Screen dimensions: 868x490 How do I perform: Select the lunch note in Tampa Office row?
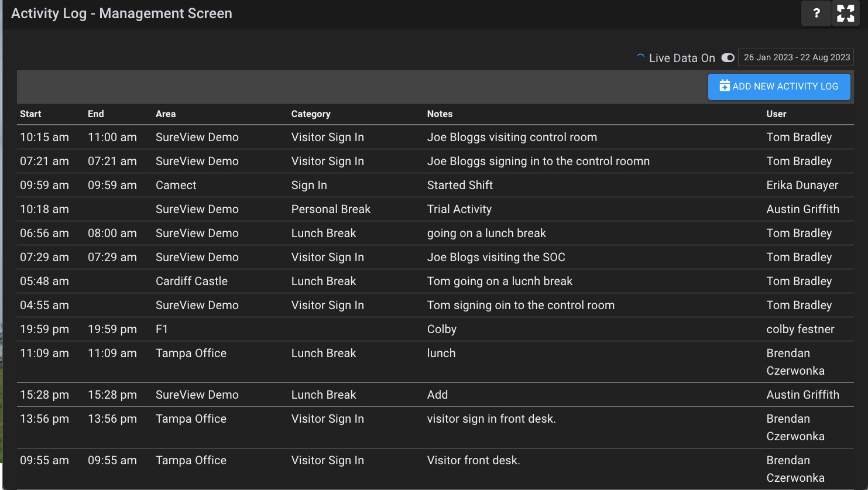(x=441, y=353)
